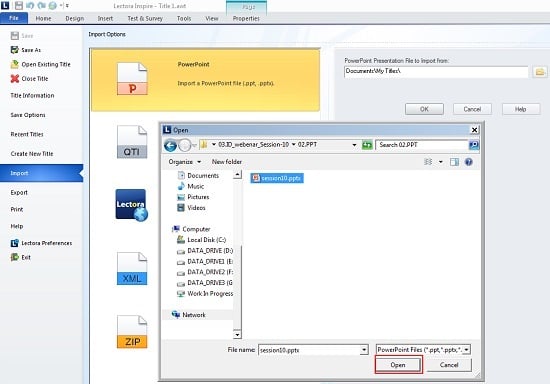Screen dimensions: 550x384
Task: Click the navigation pane scroll up arrow
Action: point(237,174)
